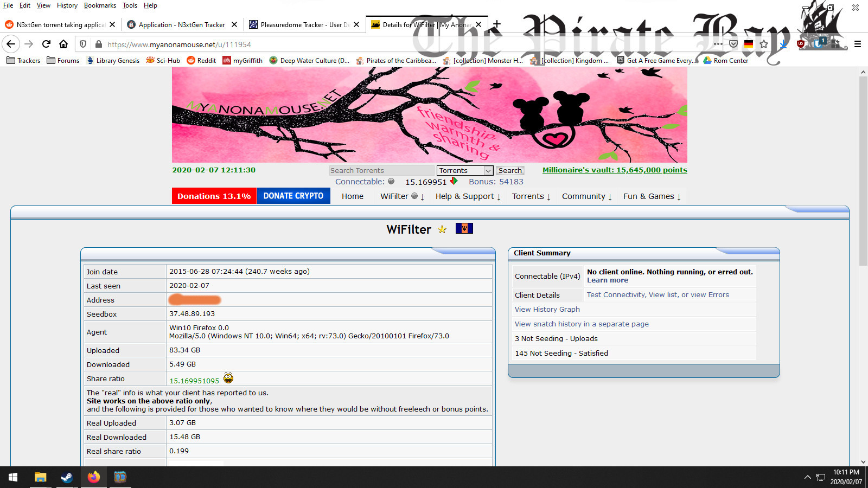The height and width of the screenshot is (488, 868).
Task: Open the Edit menu
Action: pos(25,5)
